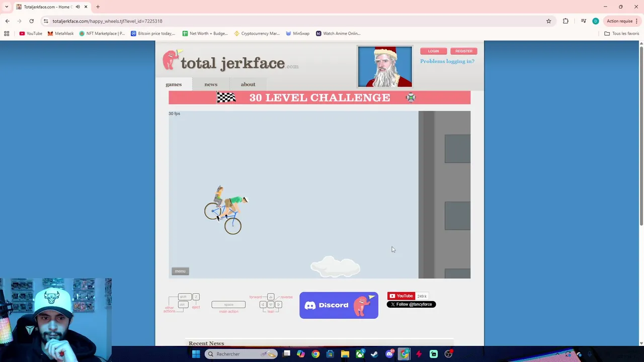Open the media controls icon

coord(583,21)
